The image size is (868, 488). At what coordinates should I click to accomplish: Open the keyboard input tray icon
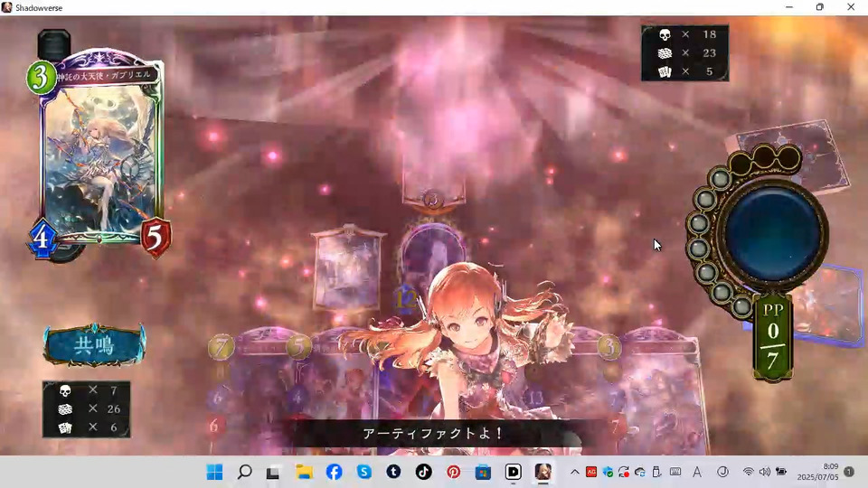[675, 472]
